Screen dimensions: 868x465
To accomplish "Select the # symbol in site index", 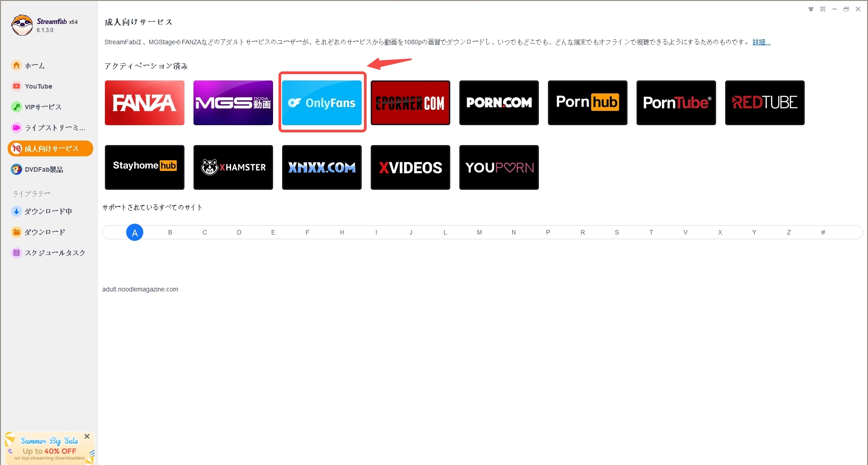I will coord(823,232).
